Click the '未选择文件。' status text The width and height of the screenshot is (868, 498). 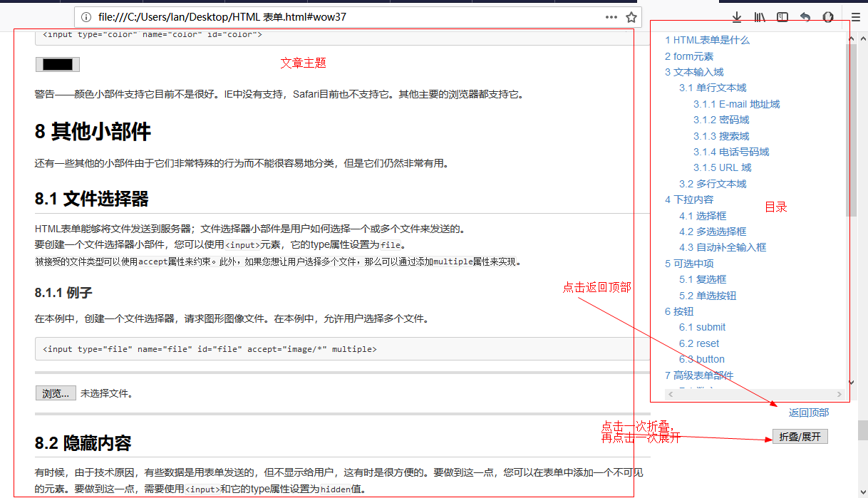click(107, 393)
